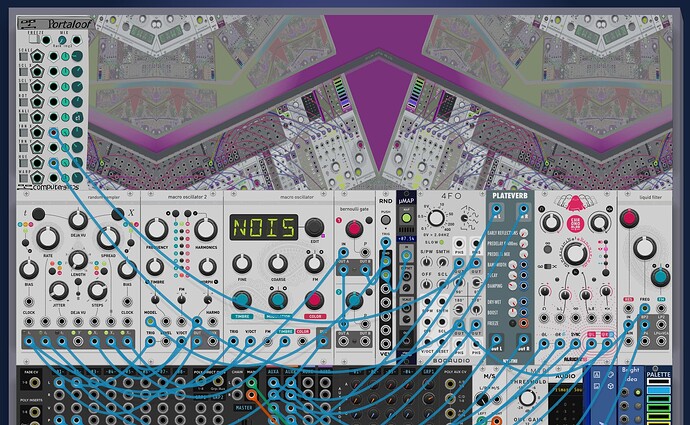Click the waveform selector knob on 4FO
Screen dimensions: 690x425
click(464, 218)
